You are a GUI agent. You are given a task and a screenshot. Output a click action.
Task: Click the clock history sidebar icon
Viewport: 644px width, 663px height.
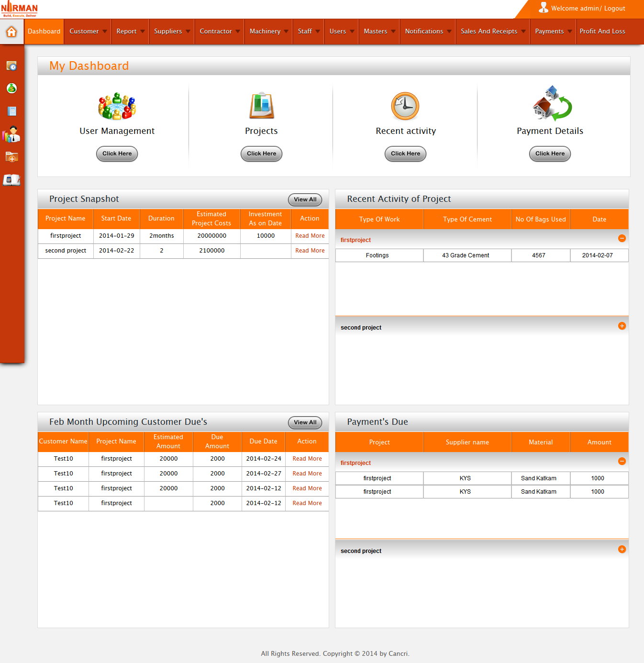tap(11, 66)
